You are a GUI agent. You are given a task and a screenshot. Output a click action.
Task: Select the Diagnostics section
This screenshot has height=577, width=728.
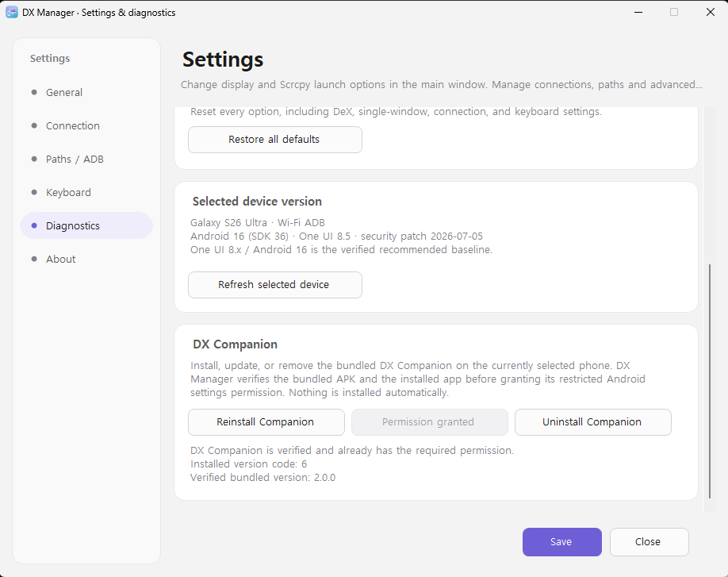pyautogui.click(x=86, y=225)
